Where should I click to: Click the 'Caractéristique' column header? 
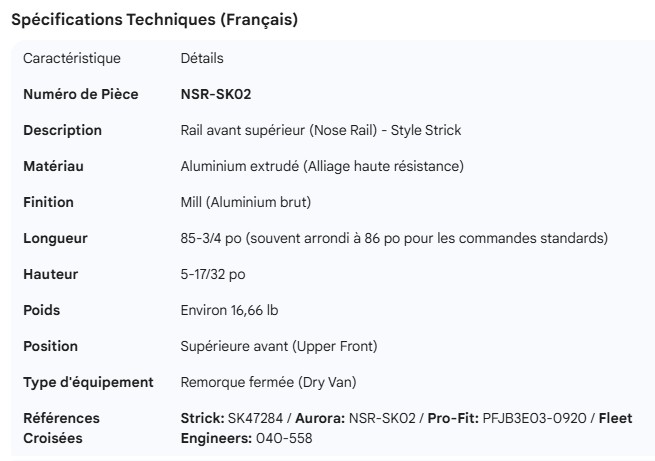(71, 58)
